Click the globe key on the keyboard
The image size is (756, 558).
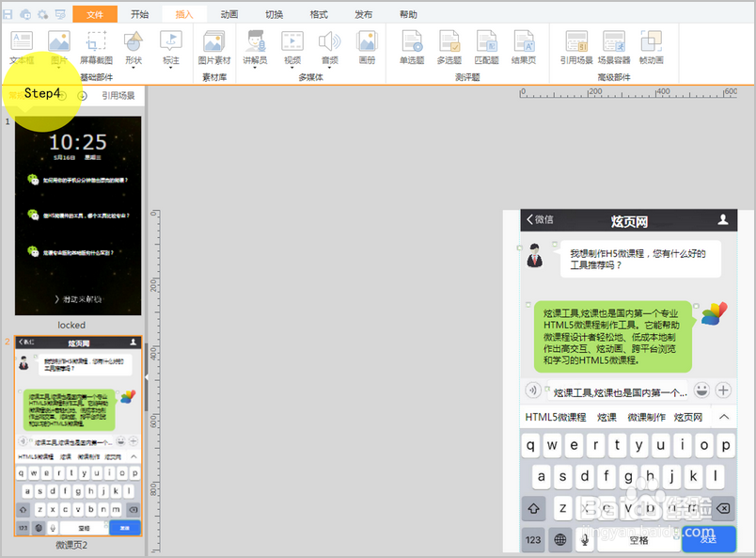click(x=559, y=539)
